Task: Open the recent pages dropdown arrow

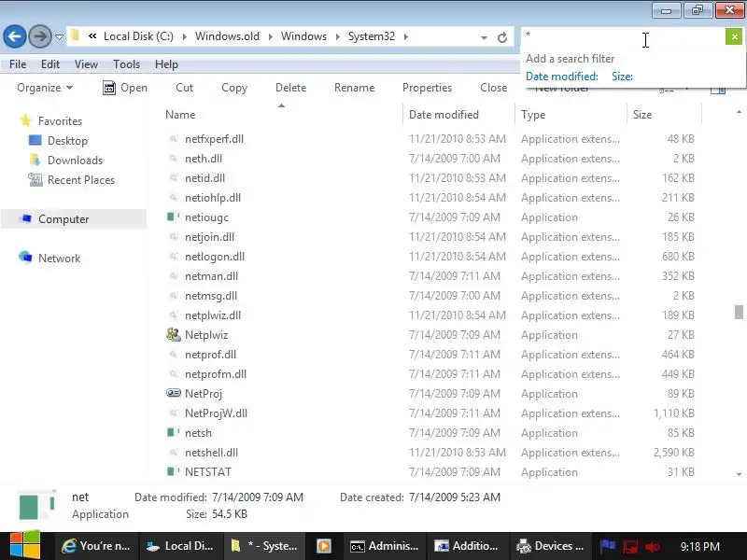Action: pos(59,36)
